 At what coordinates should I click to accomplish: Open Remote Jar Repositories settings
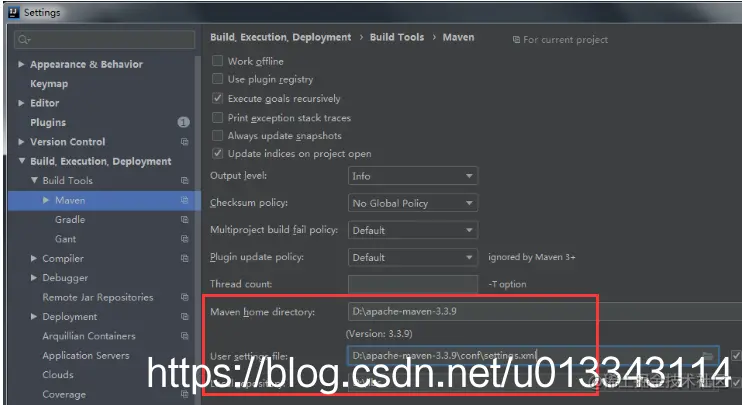point(98,297)
